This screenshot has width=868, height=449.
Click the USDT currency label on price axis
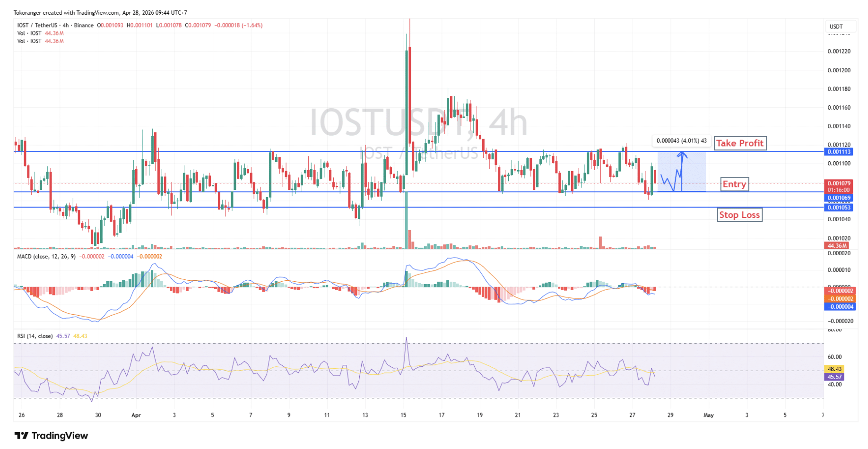pyautogui.click(x=836, y=27)
